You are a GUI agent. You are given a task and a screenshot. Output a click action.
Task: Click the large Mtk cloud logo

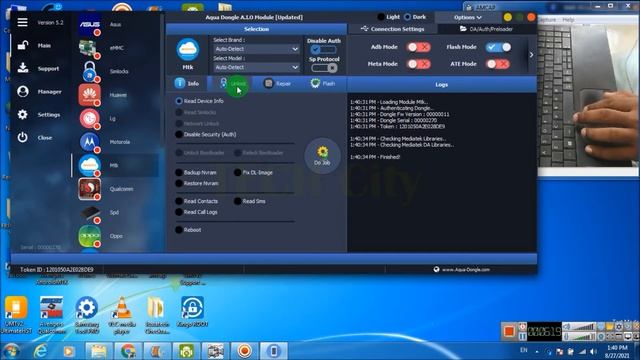(x=188, y=49)
